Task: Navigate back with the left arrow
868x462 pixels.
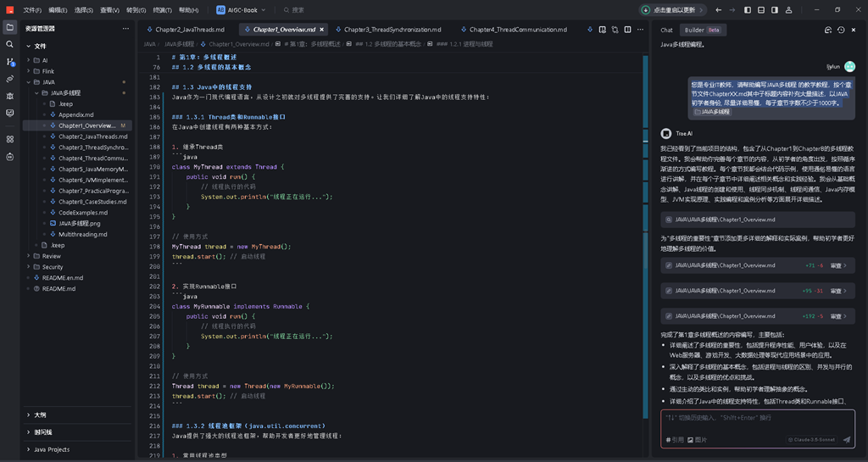Action: [x=719, y=10]
